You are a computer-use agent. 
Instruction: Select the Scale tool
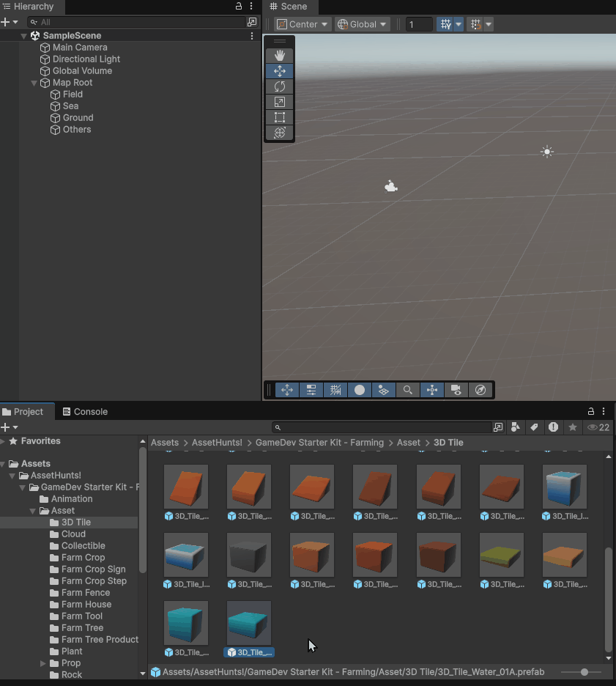pos(279,102)
